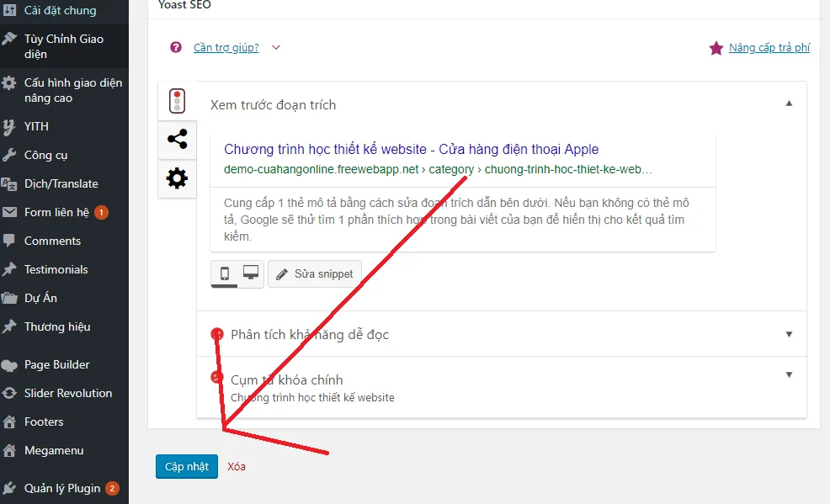Open Cài đặt chung sliders icon
The width and height of the screenshot is (830, 504).
pos(9,9)
